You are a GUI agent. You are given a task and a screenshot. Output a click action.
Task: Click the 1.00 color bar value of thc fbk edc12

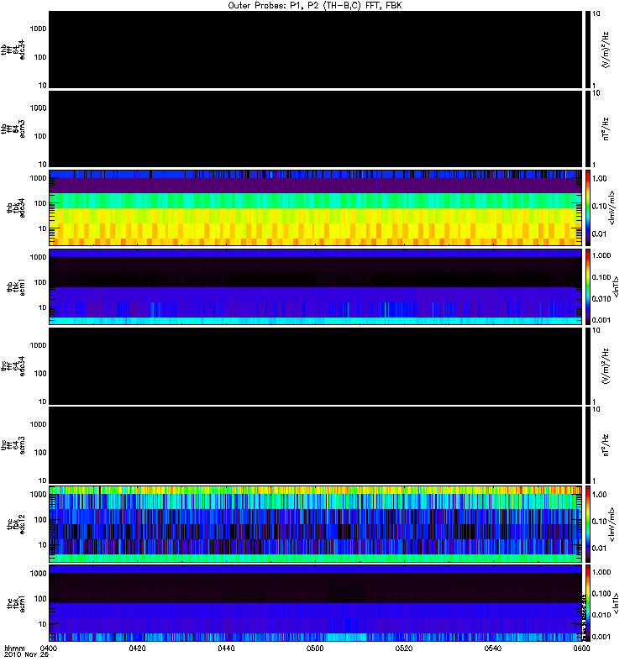(x=600, y=494)
